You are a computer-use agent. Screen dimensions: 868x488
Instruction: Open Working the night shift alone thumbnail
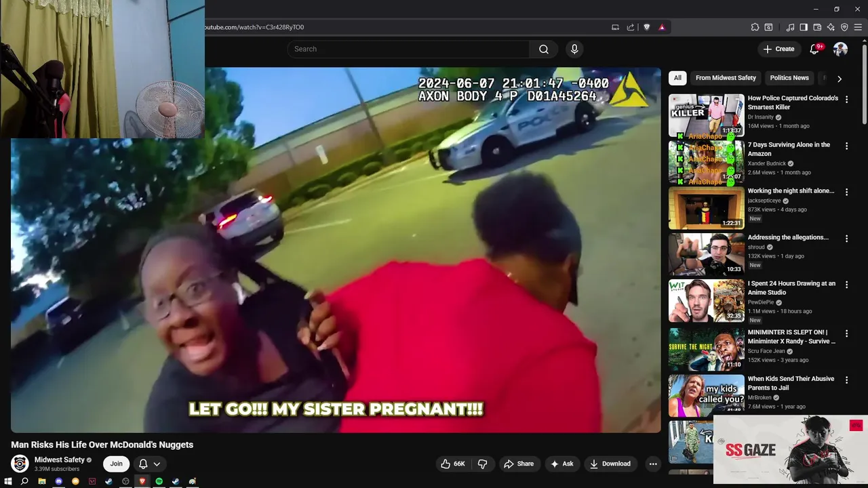point(706,208)
